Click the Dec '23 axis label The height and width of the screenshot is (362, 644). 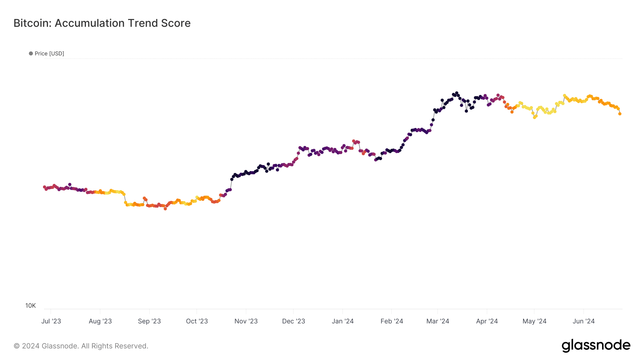click(293, 321)
